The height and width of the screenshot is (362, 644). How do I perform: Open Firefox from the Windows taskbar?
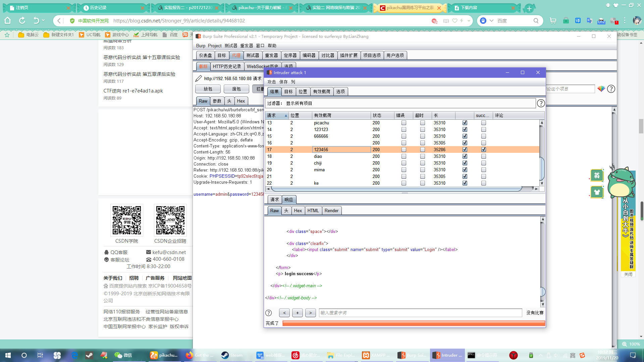[190, 355]
